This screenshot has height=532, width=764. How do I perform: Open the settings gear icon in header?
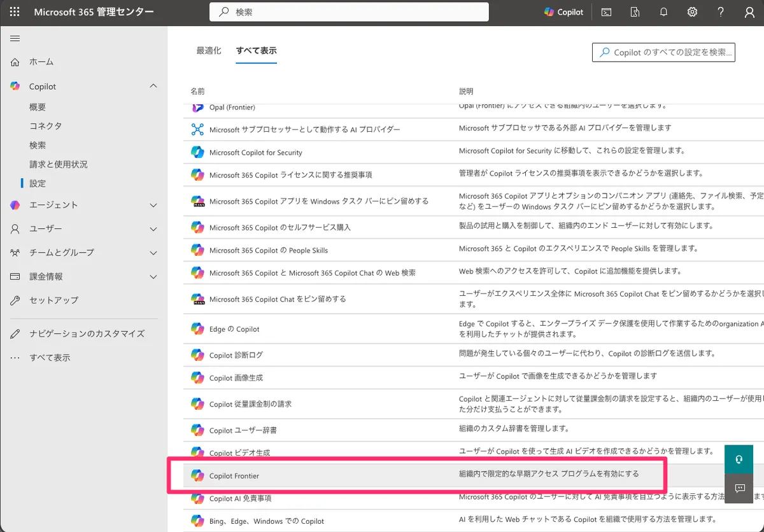click(x=692, y=12)
